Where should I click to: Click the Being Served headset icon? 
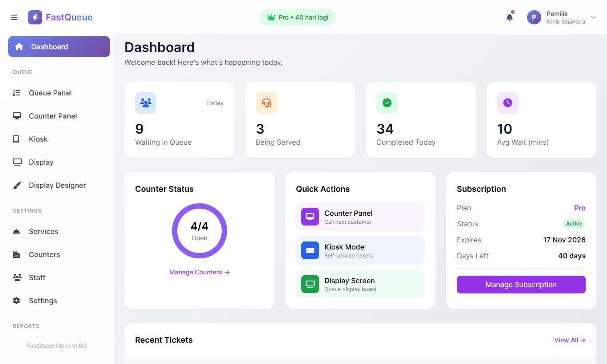pyautogui.click(x=267, y=103)
